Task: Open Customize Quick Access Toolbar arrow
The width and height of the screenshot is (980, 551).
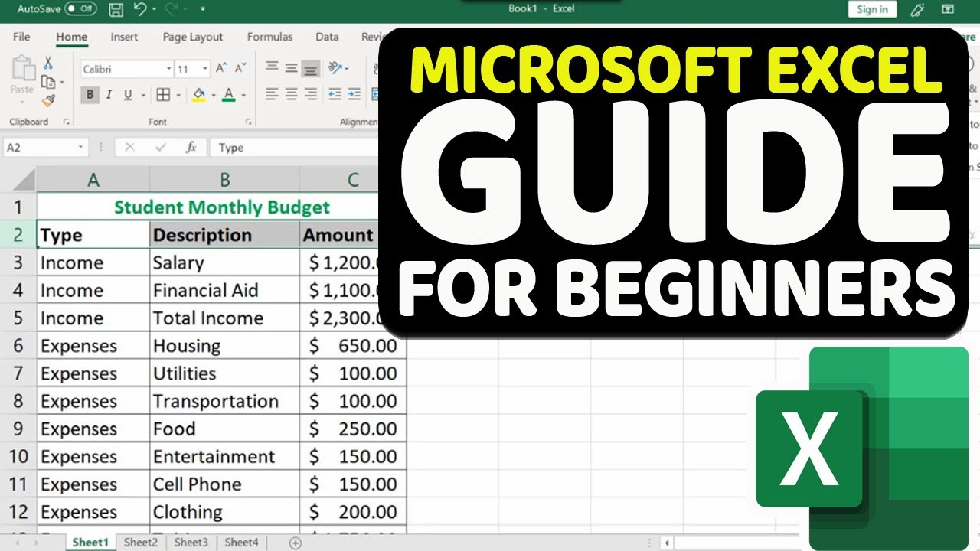Action: pos(202,10)
